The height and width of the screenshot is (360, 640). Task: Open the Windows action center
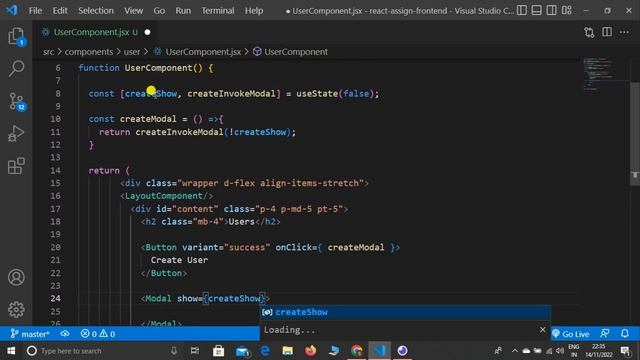(625, 351)
